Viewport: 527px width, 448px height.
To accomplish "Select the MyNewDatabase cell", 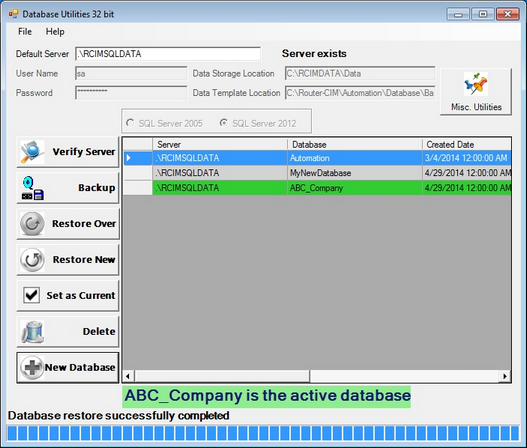I will pos(355,173).
